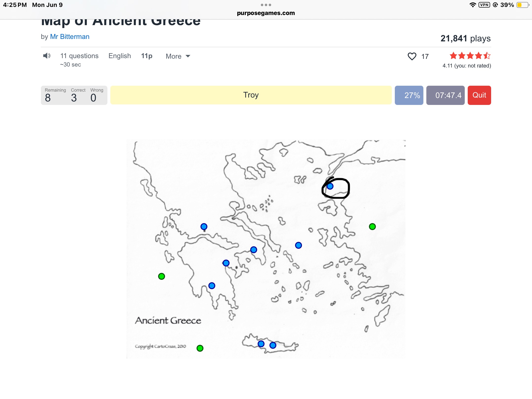
Task: Select the right blue dot on Crete
Action: click(273, 345)
